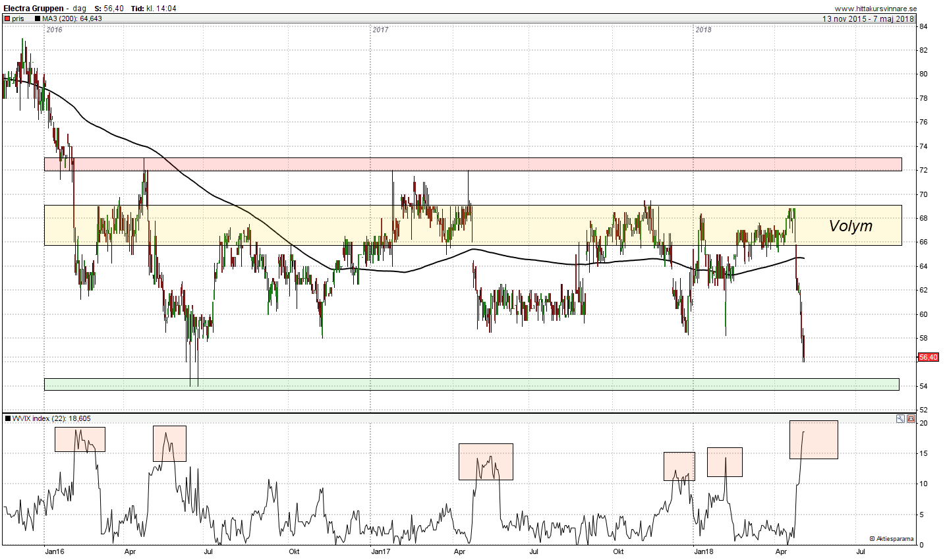The image size is (945, 560).
Task: Click the black WVIX index legend square
Action: (x=7, y=418)
